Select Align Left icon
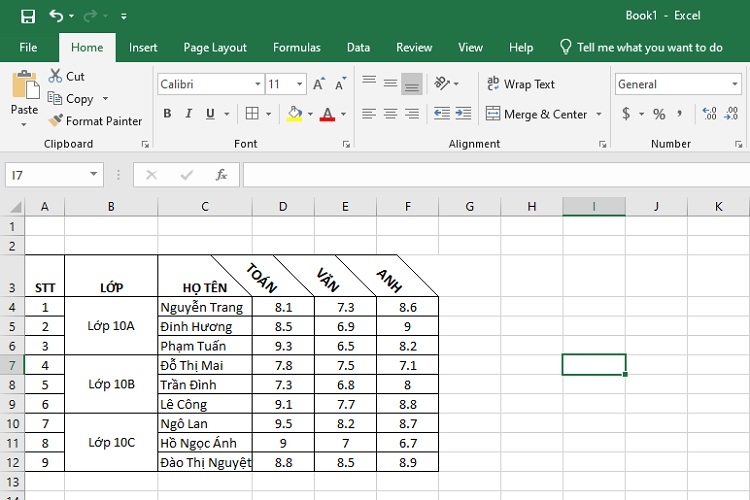 [369, 113]
